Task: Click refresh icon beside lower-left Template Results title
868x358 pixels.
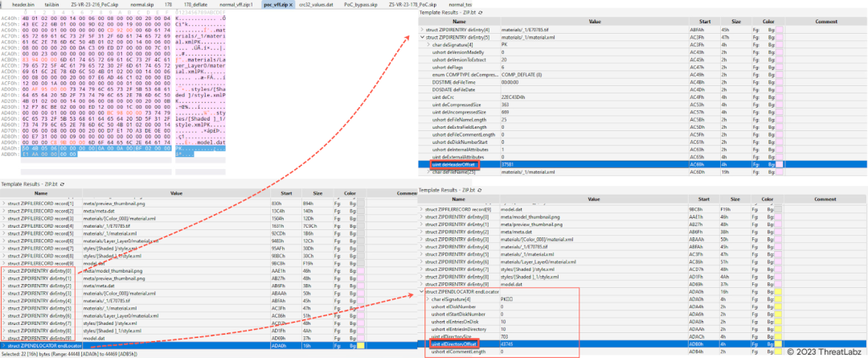Action: coord(63,184)
